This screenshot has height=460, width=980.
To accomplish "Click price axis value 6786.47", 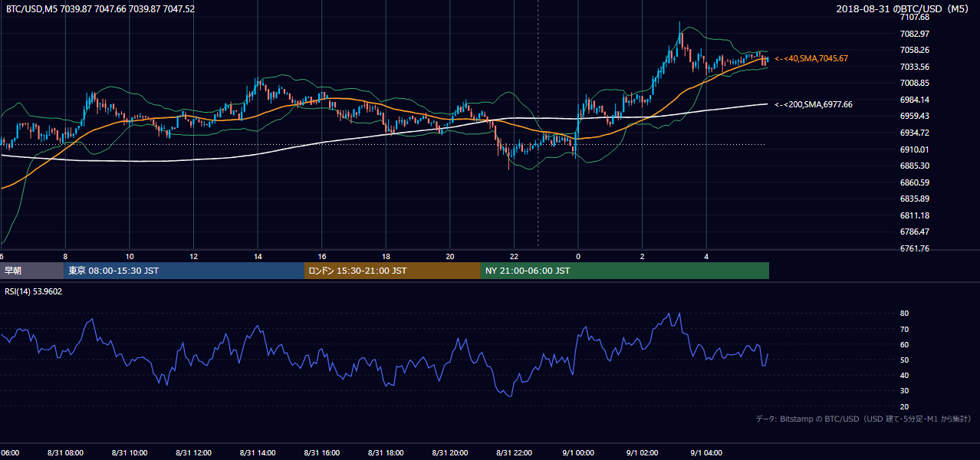I will point(916,232).
